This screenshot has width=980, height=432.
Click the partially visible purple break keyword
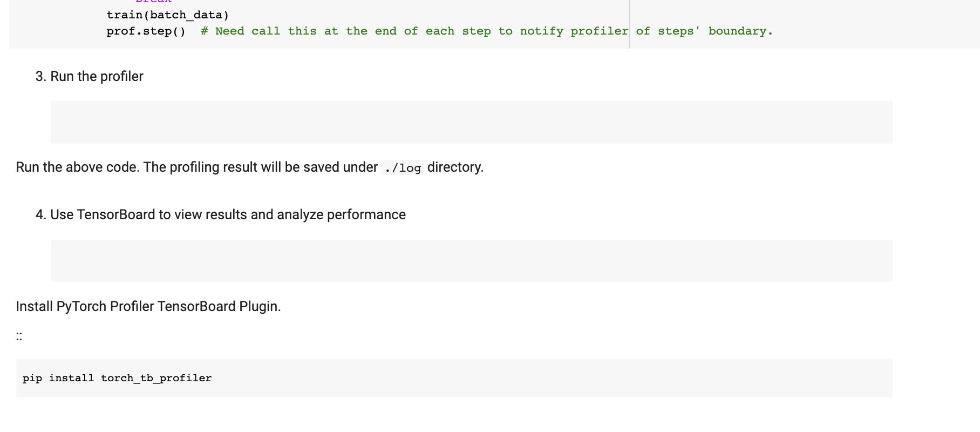pos(154,2)
